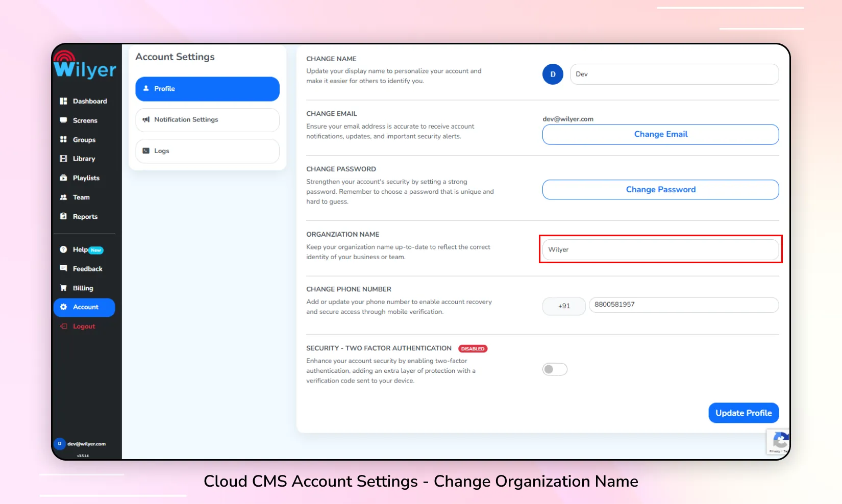
Task: Click the Logout arrow icon
Action: [x=63, y=326]
